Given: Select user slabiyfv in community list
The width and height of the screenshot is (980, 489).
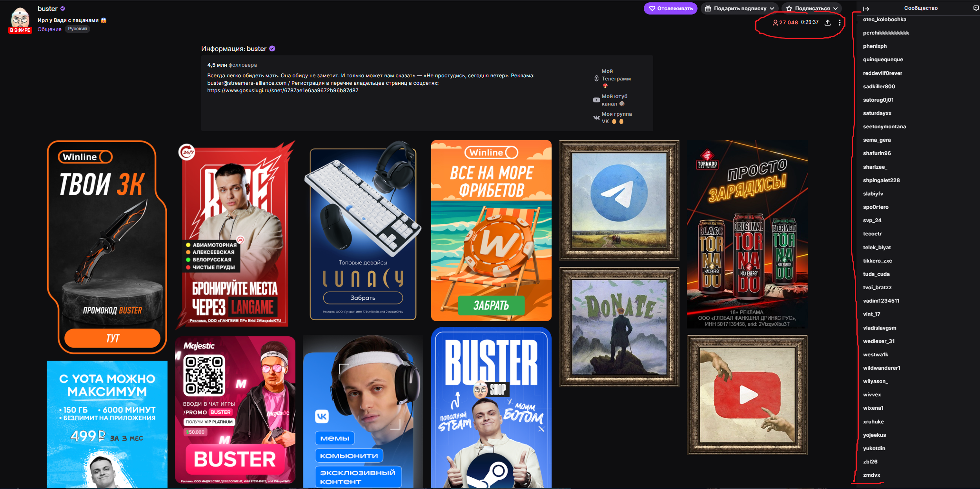Looking at the screenshot, I should (x=873, y=193).
